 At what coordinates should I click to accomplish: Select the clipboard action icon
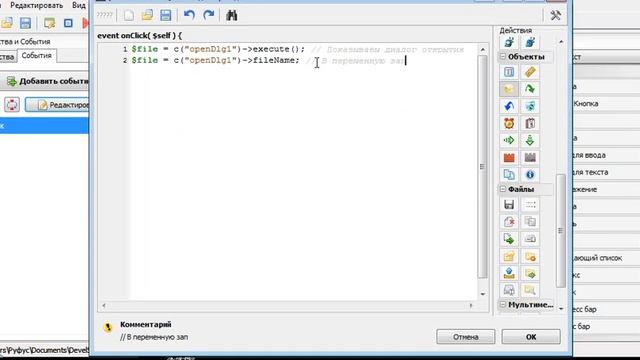530,123
